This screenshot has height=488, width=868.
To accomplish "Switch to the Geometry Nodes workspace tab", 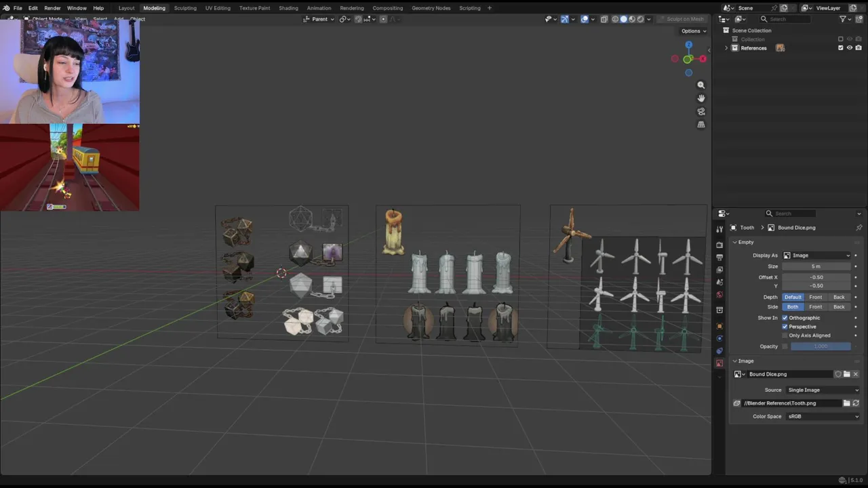I will coord(431,8).
